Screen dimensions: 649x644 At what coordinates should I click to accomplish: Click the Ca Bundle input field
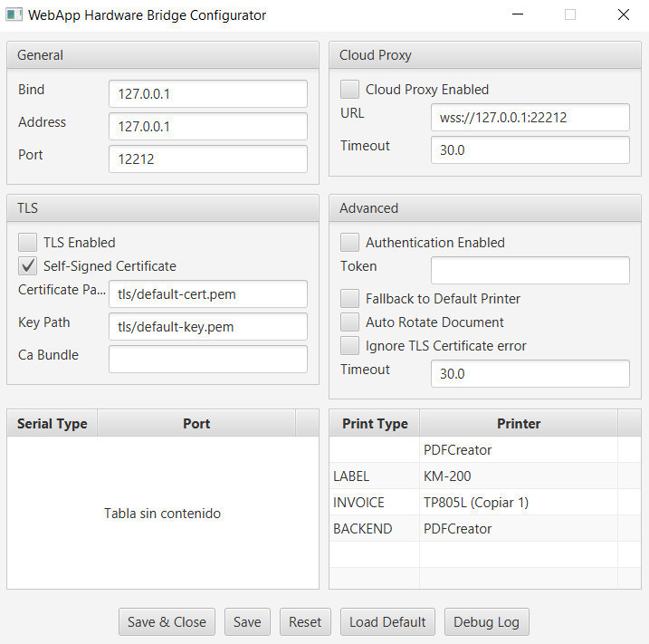[x=208, y=360]
